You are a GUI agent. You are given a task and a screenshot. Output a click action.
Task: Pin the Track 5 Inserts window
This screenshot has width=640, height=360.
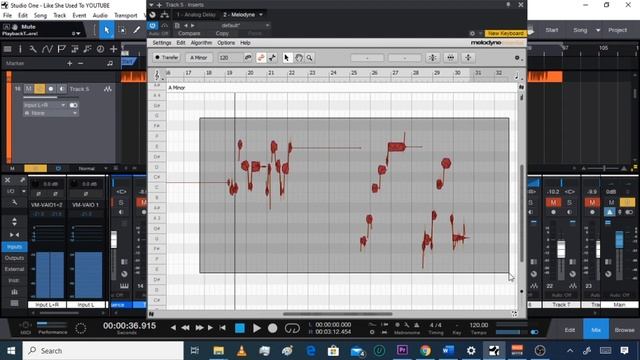(508, 4)
